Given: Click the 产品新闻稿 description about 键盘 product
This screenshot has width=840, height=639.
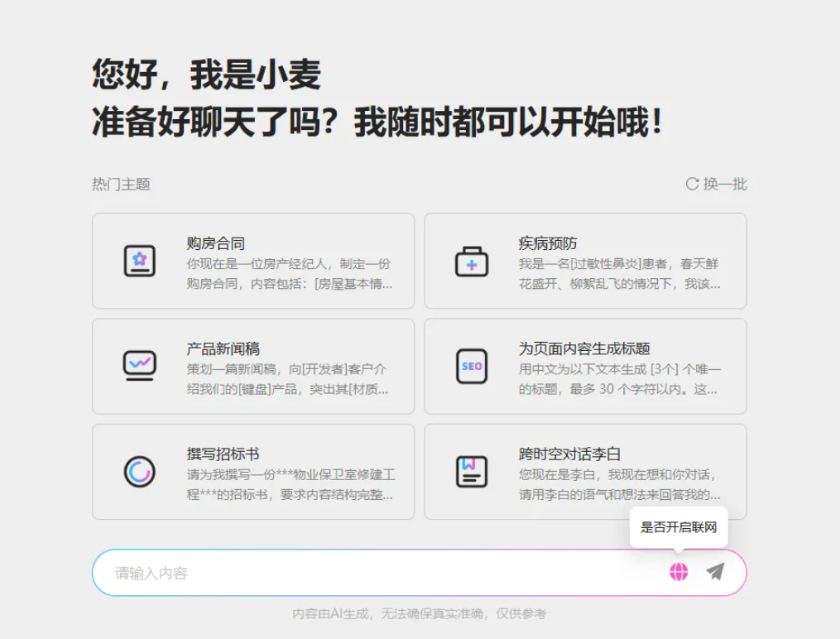Looking at the screenshot, I should click(x=288, y=379).
